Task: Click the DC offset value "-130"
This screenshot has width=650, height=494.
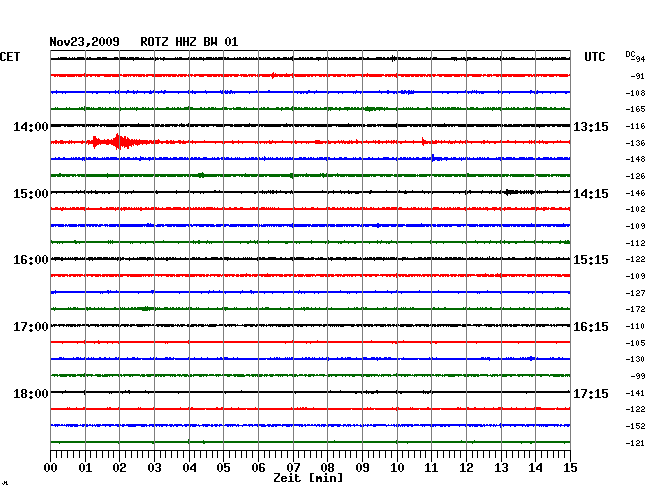Action: tap(635, 359)
